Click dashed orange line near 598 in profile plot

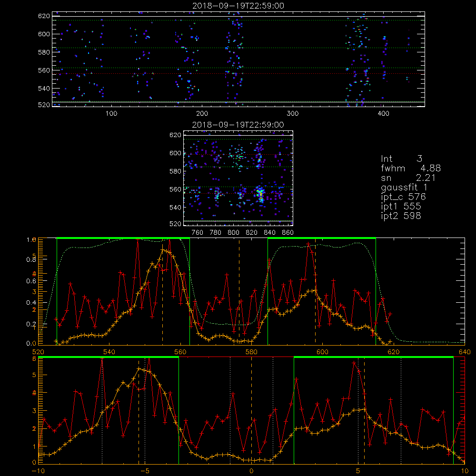click(x=315, y=291)
